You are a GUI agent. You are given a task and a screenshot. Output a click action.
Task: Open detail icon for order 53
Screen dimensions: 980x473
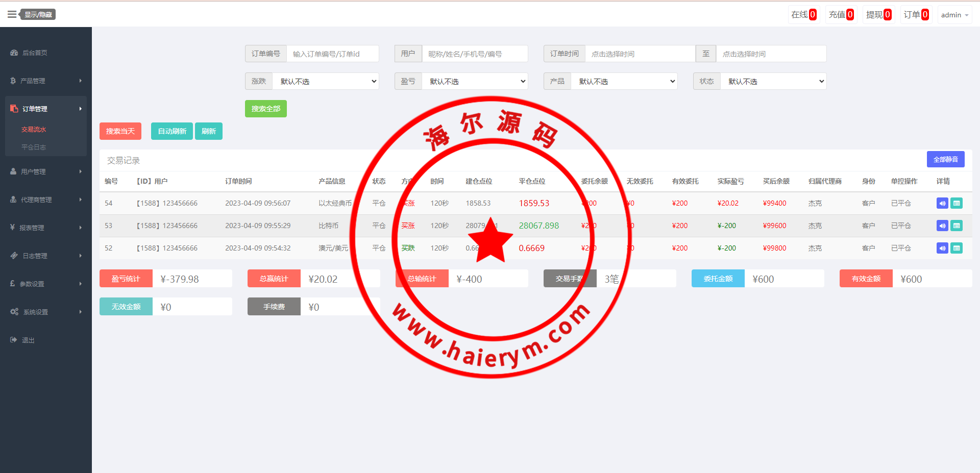(x=957, y=226)
